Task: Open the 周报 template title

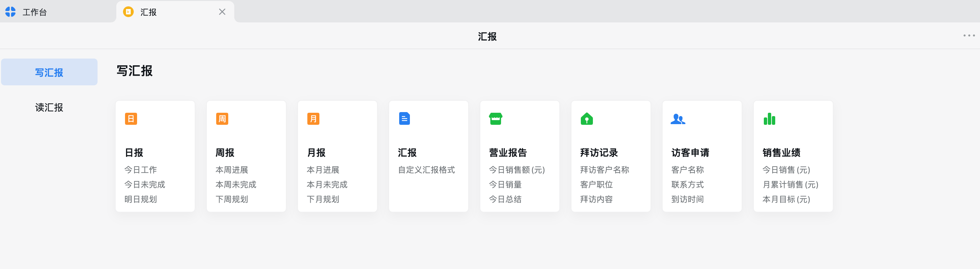Action: pyautogui.click(x=225, y=152)
